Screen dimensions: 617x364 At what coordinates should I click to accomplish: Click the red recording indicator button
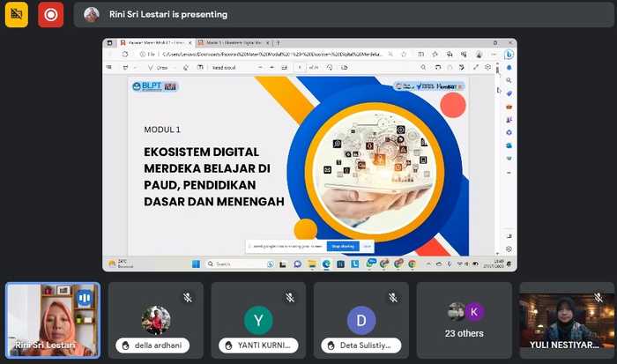(x=51, y=15)
